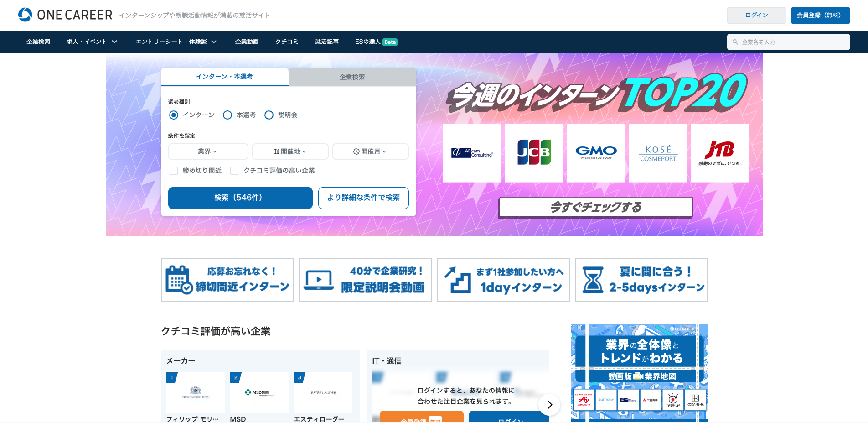Click the フジテレビ logo in 業界地図 banner

click(x=673, y=400)
